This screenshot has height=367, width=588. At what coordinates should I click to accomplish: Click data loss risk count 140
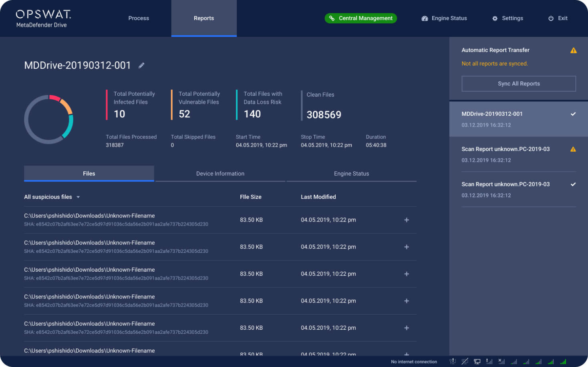click(x=252, y=114)
